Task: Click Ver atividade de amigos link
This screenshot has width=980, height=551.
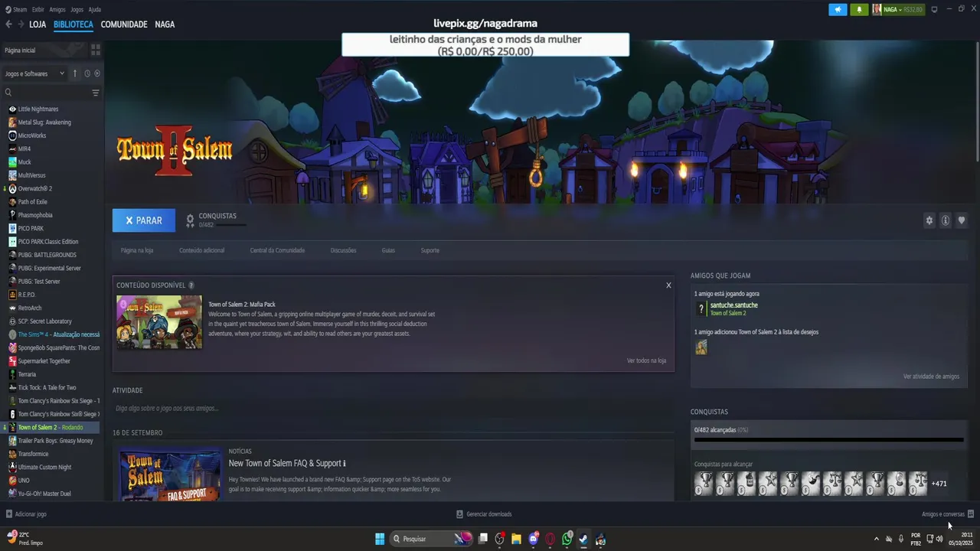Action: [931, 377]
